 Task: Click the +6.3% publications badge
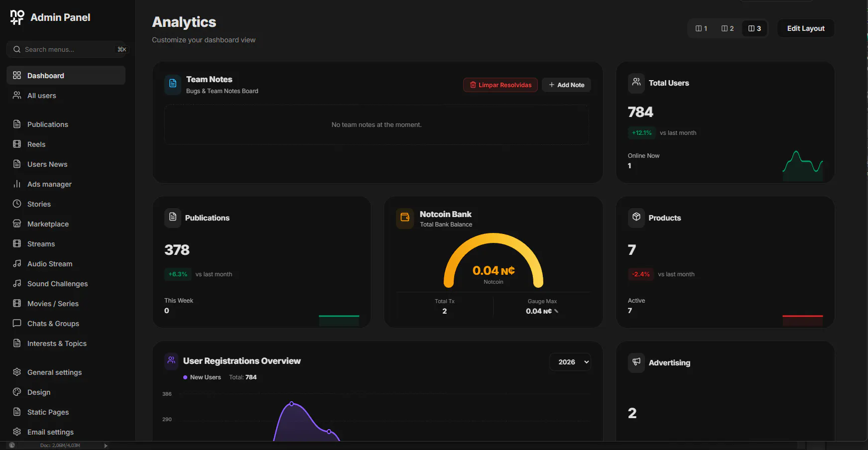coord(178,274)
